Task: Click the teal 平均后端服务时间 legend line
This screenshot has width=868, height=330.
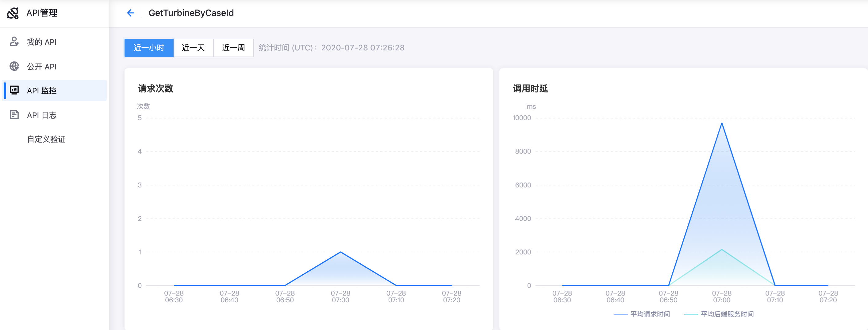Action: pyautogui.click(x=691, y=314)
